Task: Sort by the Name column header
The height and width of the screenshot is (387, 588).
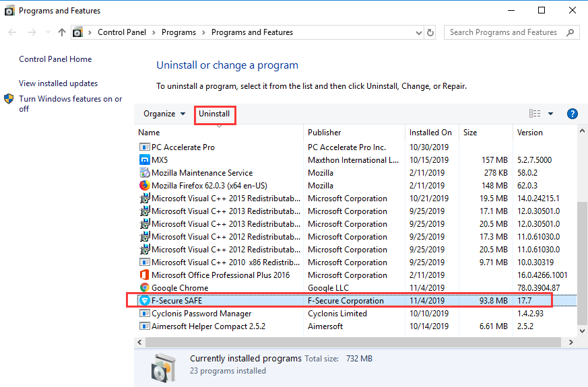Action: pyautogui.click(x=220, y=133)
